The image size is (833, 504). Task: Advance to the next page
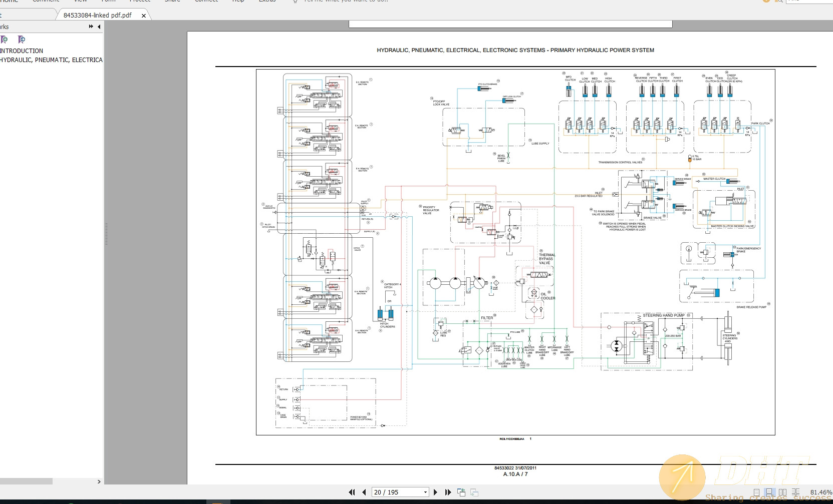[435, 492]
